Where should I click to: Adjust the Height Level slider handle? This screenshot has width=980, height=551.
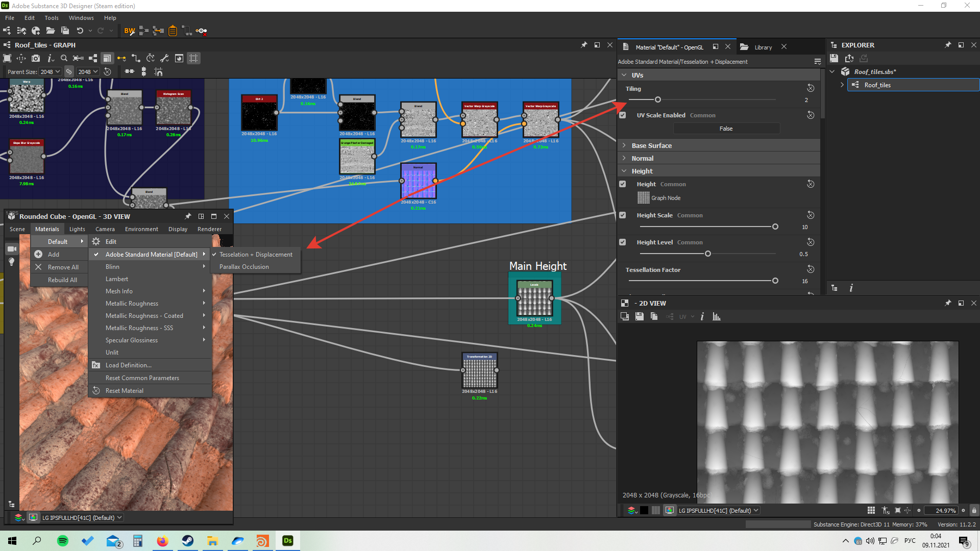708,254
